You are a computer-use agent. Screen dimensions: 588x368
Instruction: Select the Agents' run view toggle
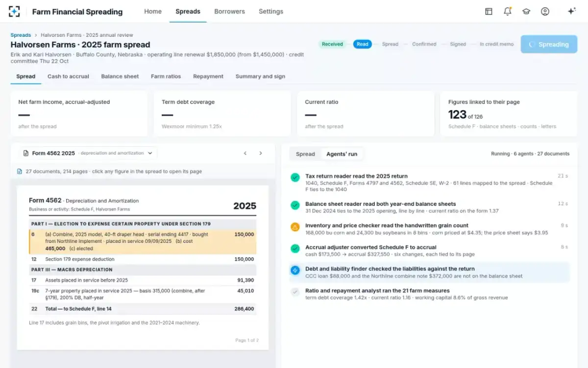342,154
